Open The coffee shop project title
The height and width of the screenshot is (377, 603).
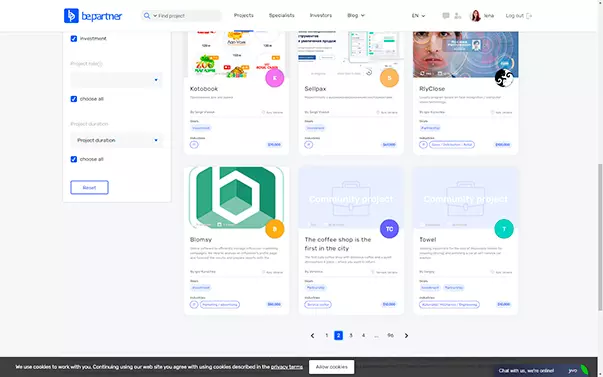point(338,244)
